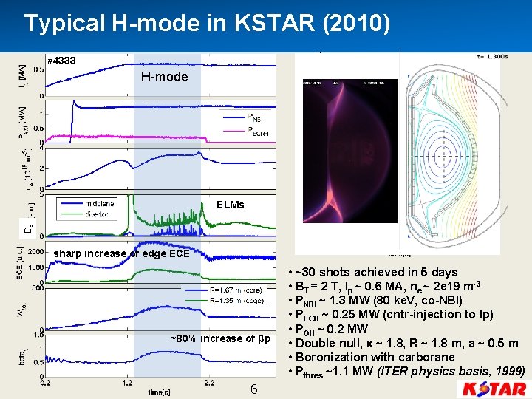Click the 'Double null, κ ~ 1.8' bullet

click(403, 343)
